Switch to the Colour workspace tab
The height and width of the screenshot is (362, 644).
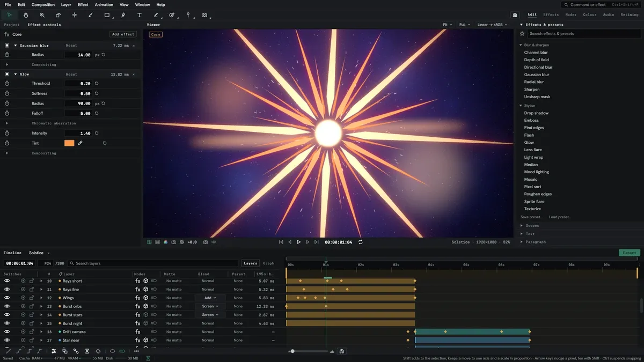pos(590,14)
